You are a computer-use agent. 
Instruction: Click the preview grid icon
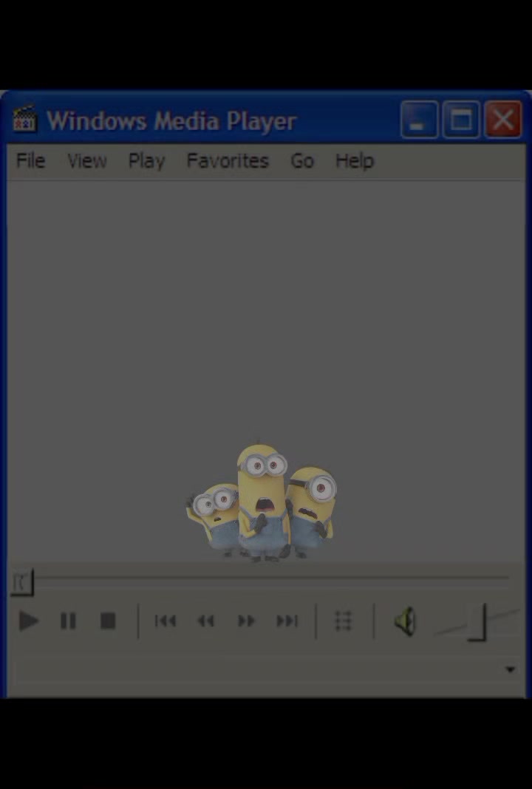click(x=344, y=621)
